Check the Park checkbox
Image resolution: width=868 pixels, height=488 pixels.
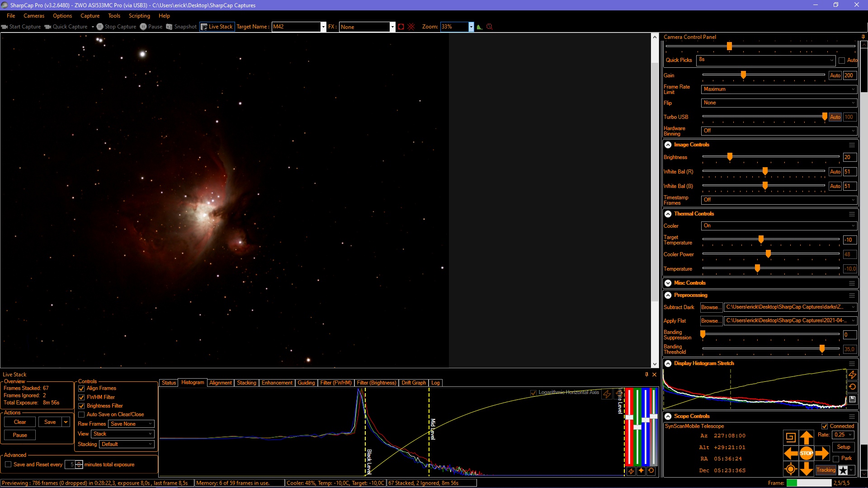click(836, 459)
